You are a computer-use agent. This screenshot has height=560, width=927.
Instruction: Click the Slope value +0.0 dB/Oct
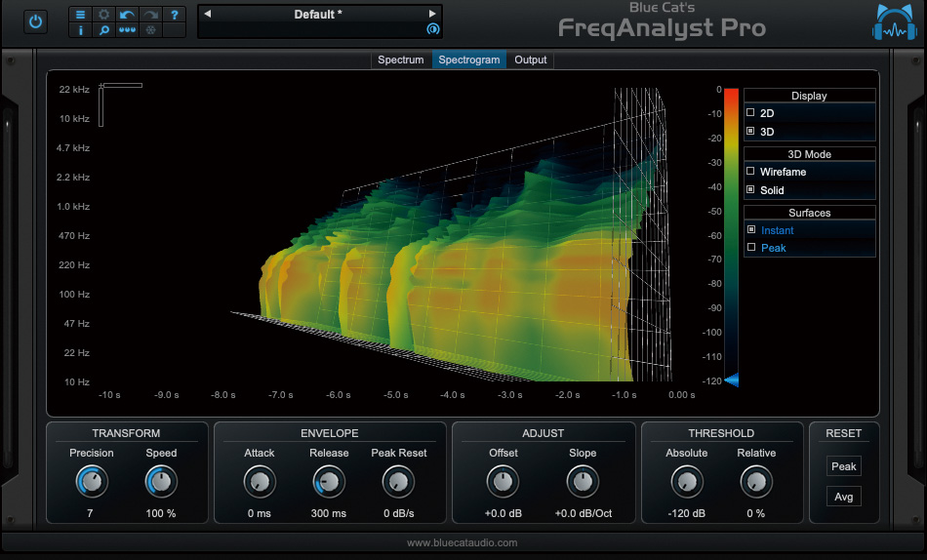click(583, 513)
